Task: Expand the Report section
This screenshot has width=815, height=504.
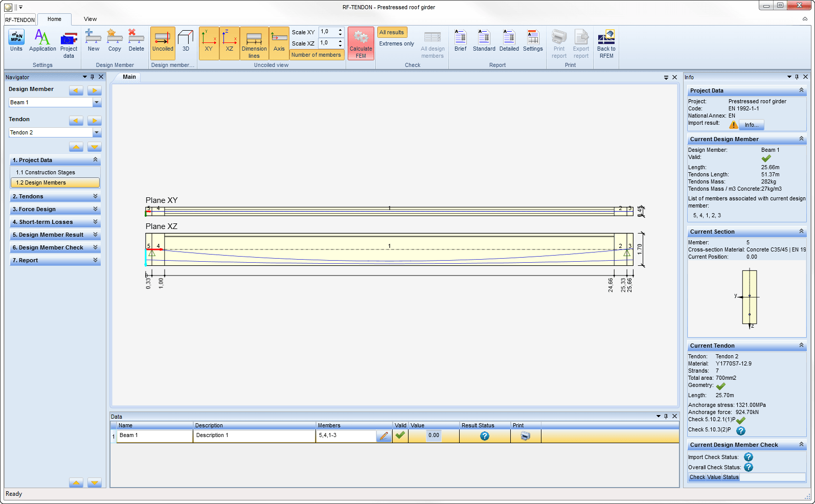Action: pos(55,260)
